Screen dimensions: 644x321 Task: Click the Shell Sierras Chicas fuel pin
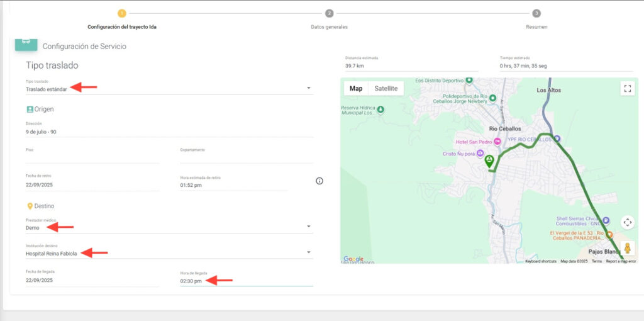coord(606,221)
